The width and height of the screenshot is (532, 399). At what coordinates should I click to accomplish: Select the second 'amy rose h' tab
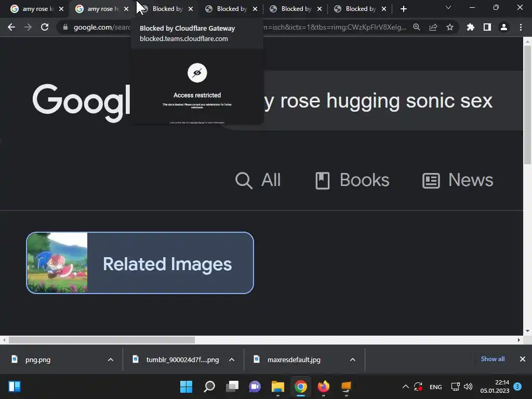98,9
